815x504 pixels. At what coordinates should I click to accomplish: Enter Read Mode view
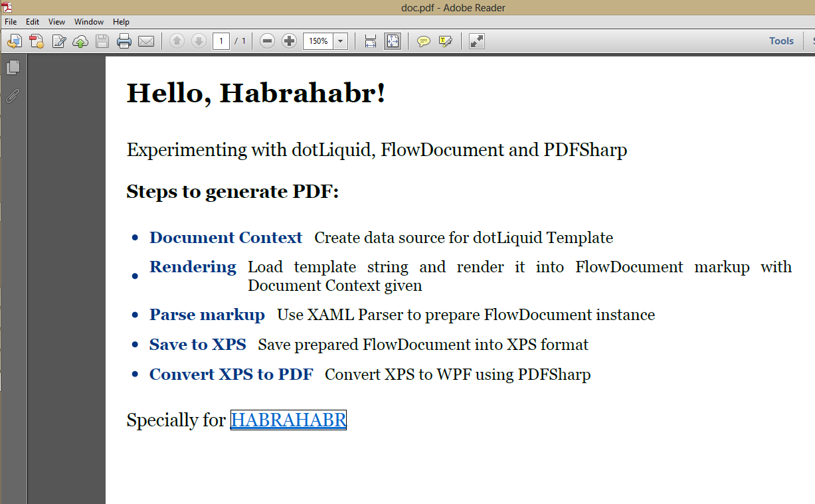coord(476,41)
